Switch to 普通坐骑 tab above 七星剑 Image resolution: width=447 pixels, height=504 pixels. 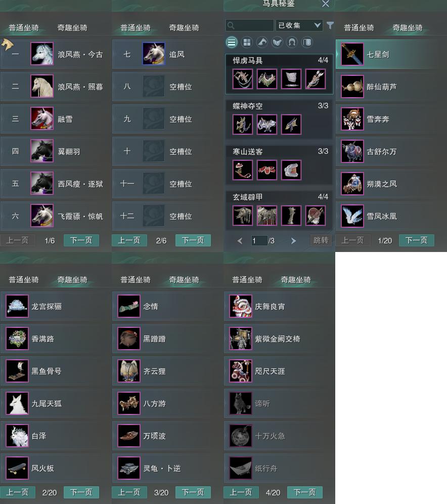click(359, 28)
